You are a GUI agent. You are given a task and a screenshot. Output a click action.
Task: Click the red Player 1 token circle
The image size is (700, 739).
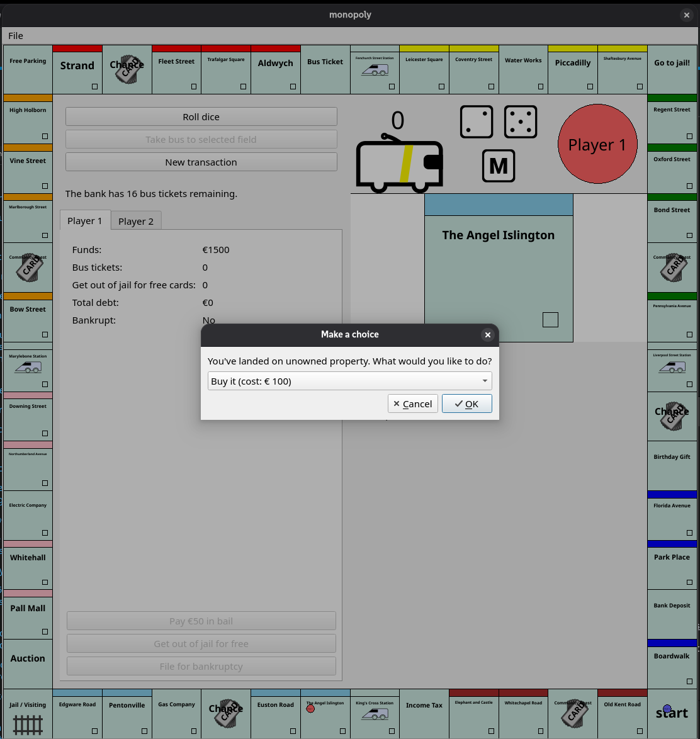point(310,709)
